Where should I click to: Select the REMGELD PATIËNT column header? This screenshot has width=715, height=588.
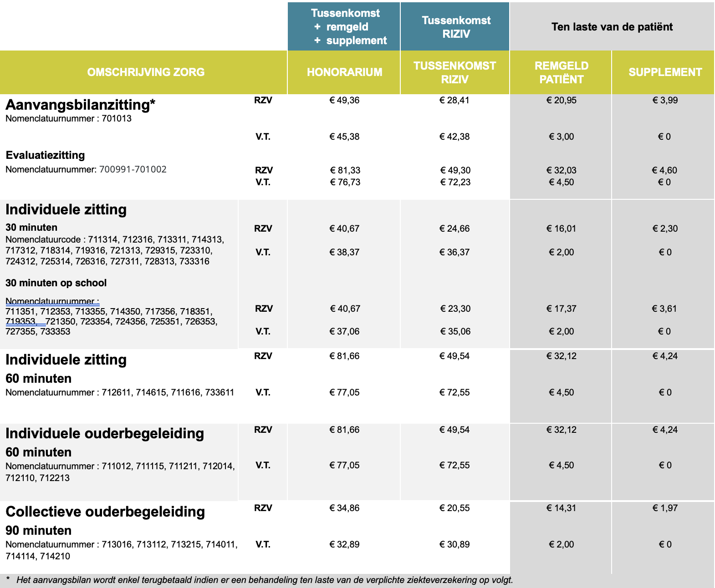(561, 72)
